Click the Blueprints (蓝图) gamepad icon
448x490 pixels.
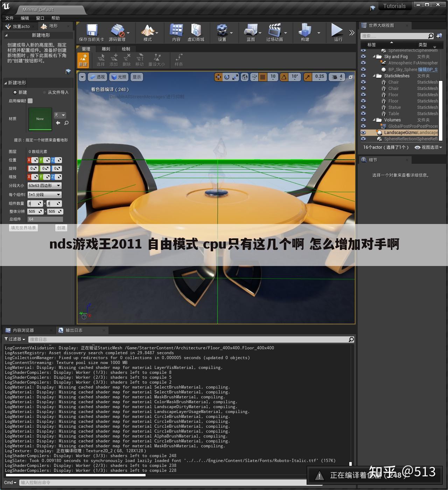251,30
